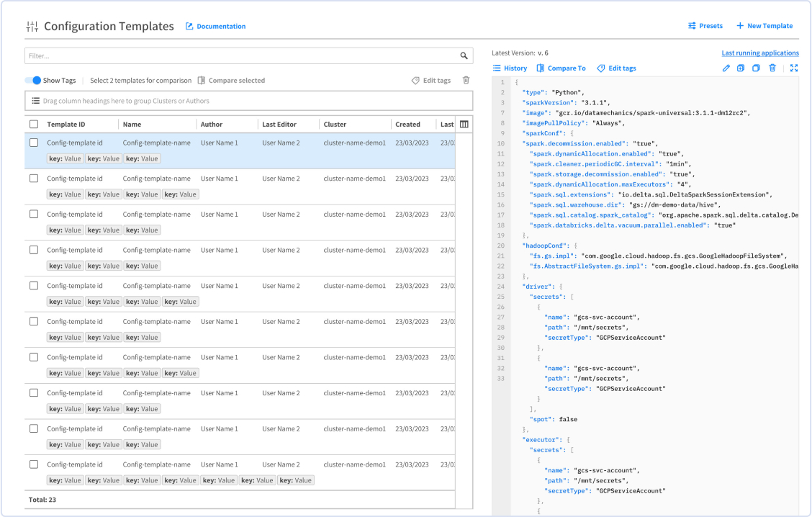Open Presets
Screen dimensions: 812x517
coord(705,26)
